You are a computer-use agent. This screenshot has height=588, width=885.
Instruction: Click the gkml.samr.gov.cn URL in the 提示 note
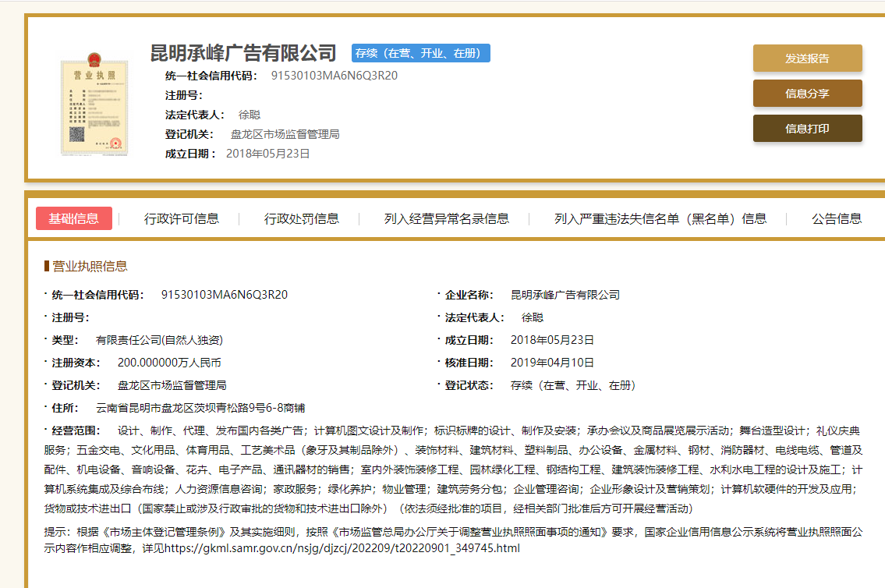342,548
